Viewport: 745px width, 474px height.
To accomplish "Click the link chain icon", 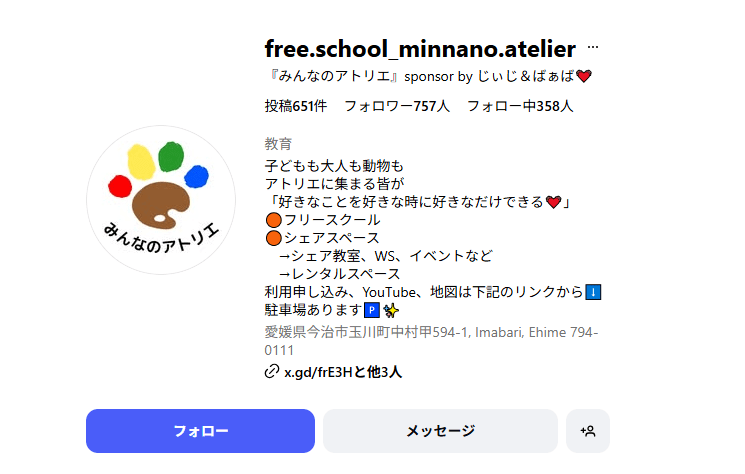I will (271, 372).
